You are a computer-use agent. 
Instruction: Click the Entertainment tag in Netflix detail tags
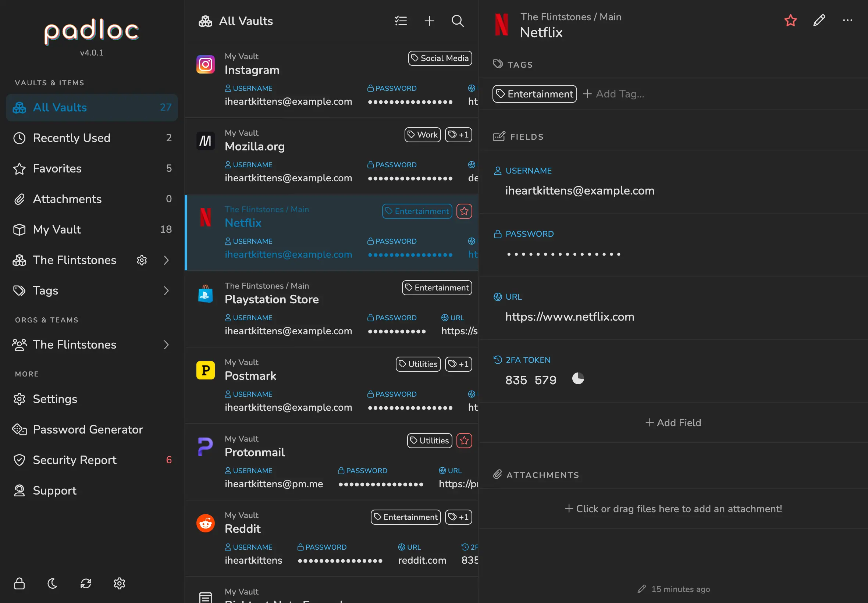(x=534, y=94)
